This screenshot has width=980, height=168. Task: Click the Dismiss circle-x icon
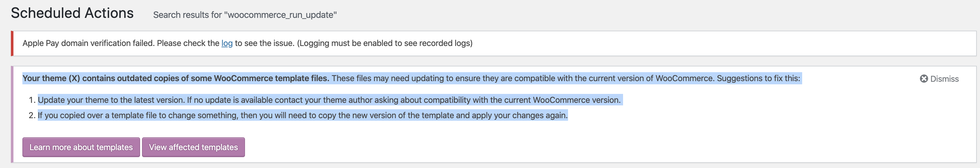[x=924, y=79]
